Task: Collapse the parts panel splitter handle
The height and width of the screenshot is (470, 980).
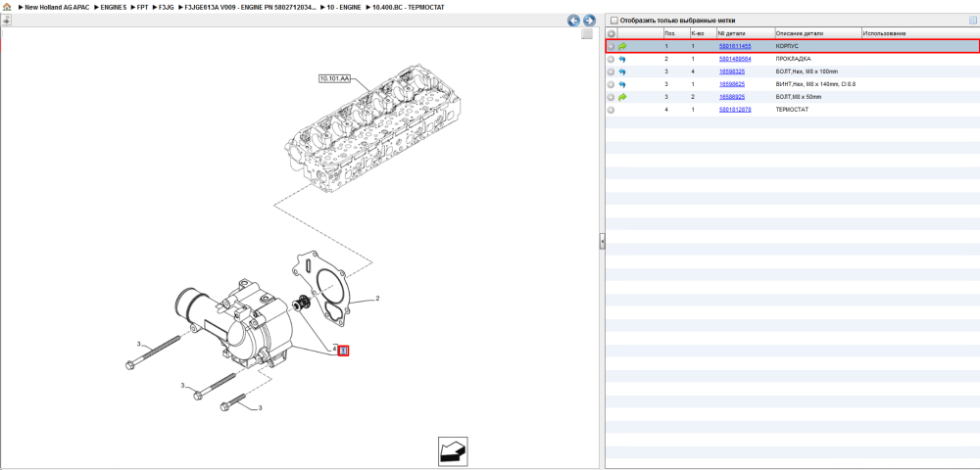Action: coord(602,241)
